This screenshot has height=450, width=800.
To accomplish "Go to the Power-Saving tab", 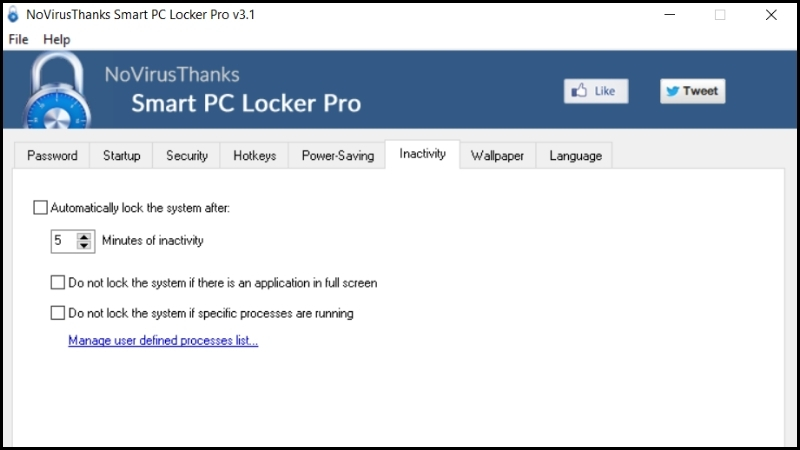I will (x=338, y=156).
